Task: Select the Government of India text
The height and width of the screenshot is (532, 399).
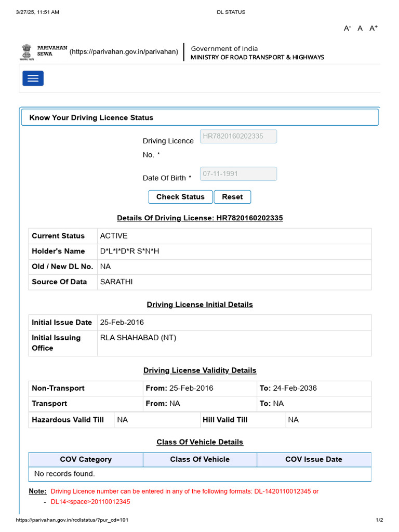Action: (x=224, y=48)
